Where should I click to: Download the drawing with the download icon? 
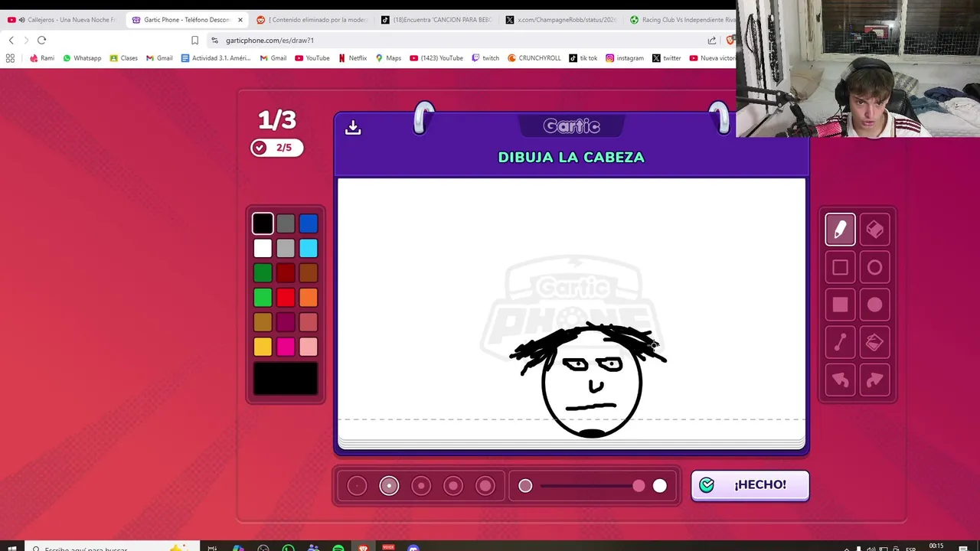click(x=353, y=127)
